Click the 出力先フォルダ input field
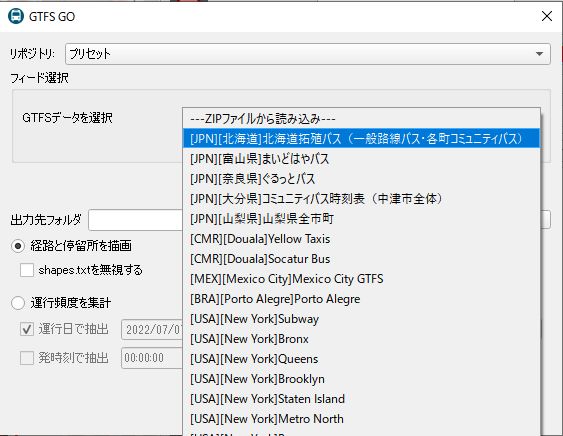563x436 pixels. [136, 220]
